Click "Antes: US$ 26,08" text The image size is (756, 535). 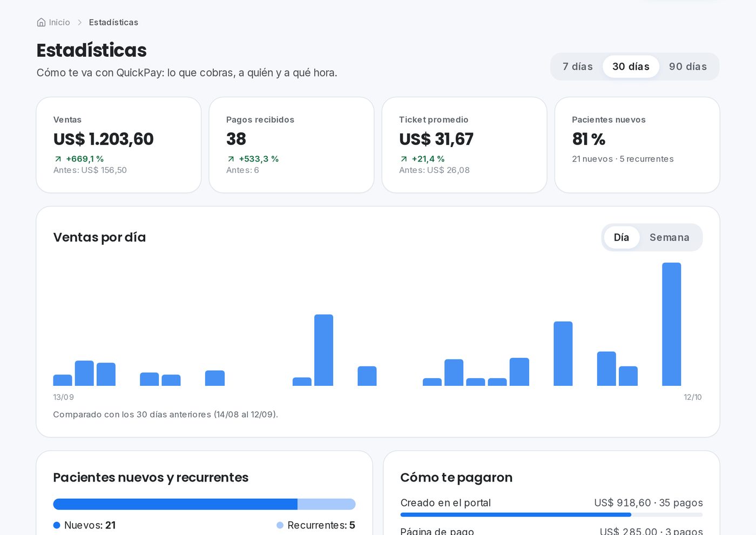point(434,170)
